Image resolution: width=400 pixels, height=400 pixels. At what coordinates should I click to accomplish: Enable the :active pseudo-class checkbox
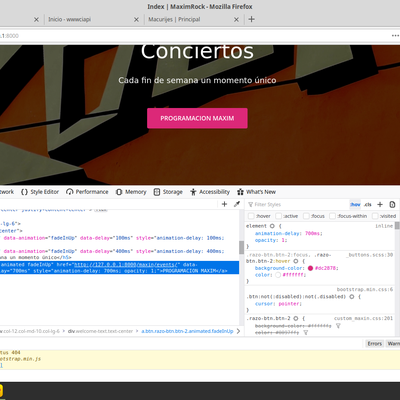pos(279,216)
